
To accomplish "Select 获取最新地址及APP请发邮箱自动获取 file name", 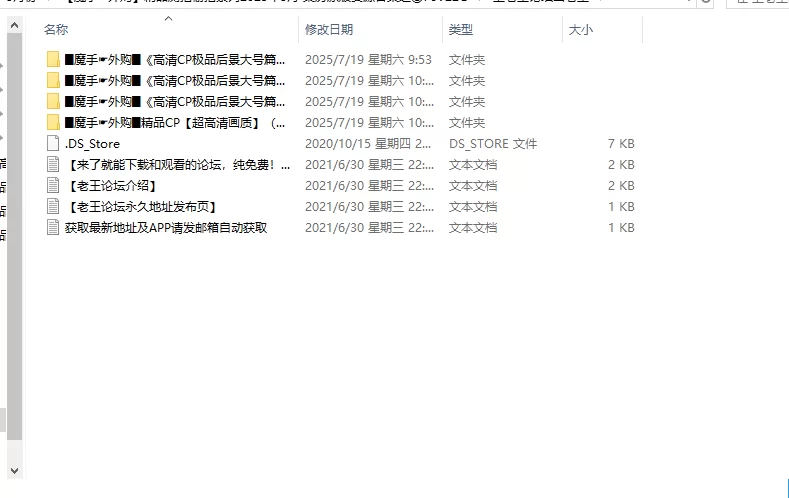I will (166, 228).
